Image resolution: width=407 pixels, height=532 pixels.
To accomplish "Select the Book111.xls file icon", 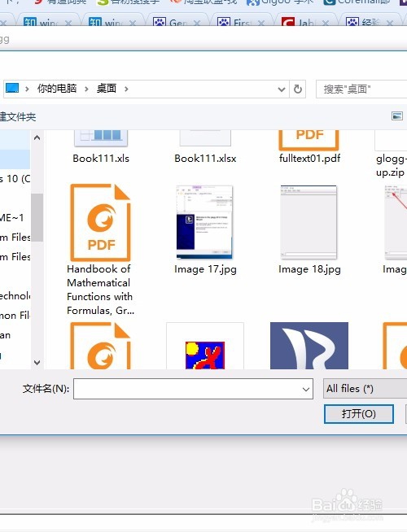I will (100, 138).
